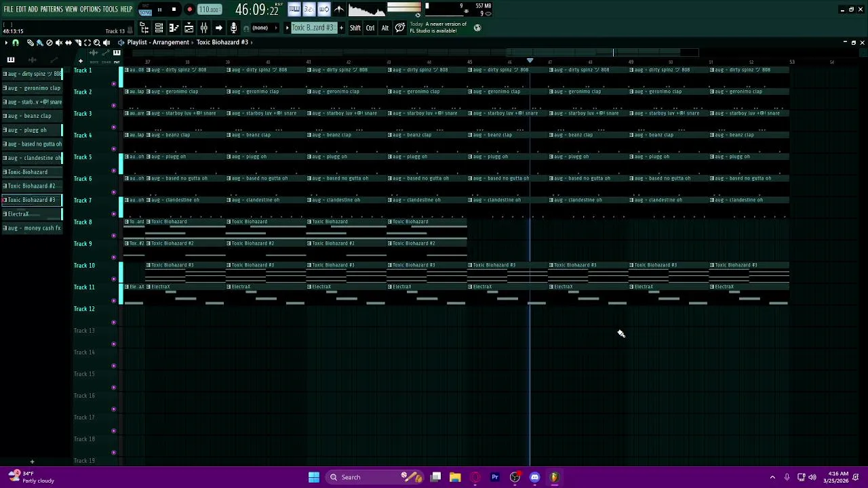Click the hint help icon next to Alt
Image resolution: width=868 pixels, height=488 pixels.
(400, 28)
